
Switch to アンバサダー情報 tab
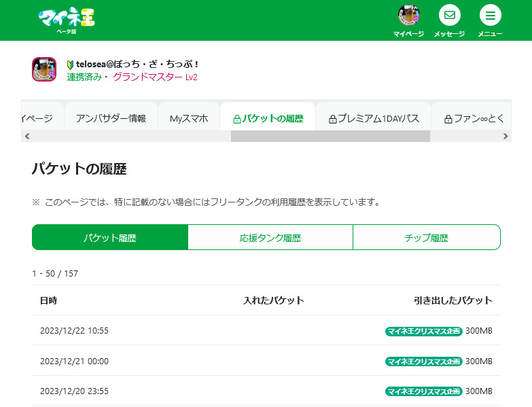click(111, 118)
